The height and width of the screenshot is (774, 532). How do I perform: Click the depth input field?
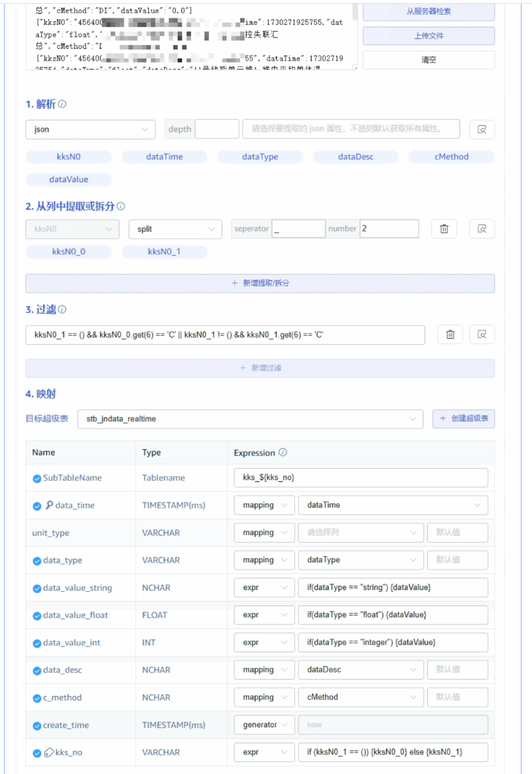217,130
